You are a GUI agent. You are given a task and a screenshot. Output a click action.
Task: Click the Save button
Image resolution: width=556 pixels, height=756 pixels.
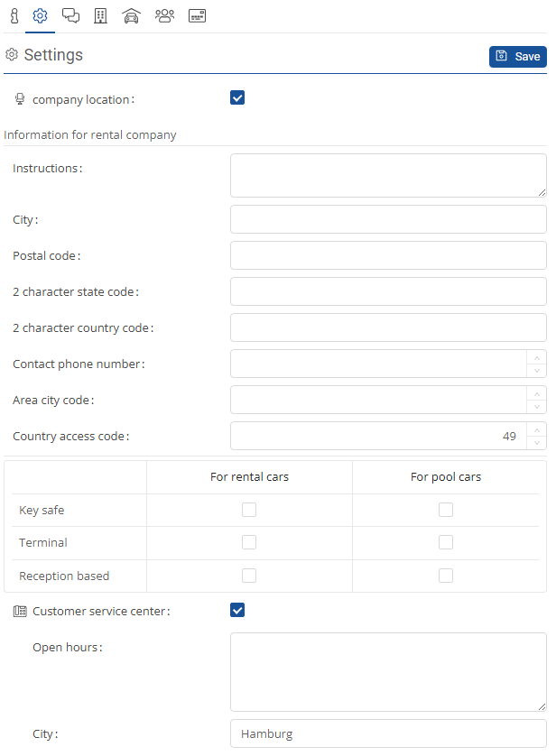518,57
